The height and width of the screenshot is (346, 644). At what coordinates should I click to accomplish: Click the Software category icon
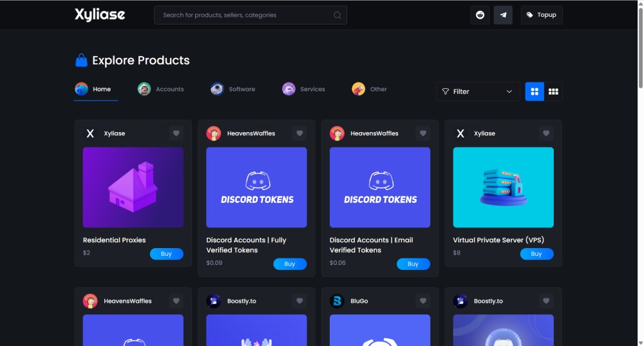click(x=217, y=89)
